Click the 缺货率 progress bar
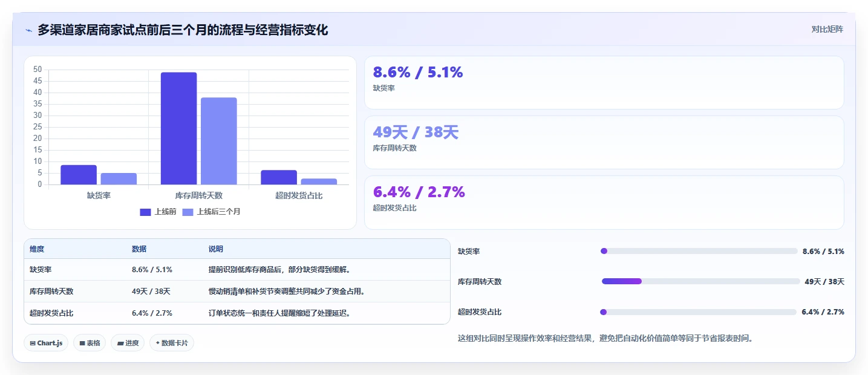 (699, 251)
